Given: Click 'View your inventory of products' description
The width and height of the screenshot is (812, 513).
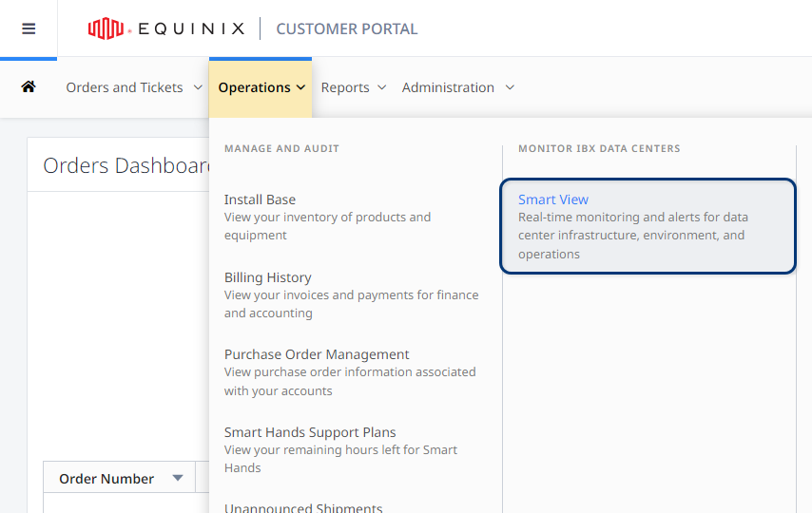Looking at the screenshot, I should tap(327, 226).
